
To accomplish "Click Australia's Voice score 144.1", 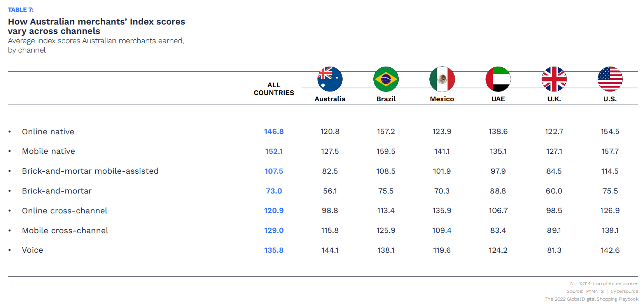I will pos(330,250).
